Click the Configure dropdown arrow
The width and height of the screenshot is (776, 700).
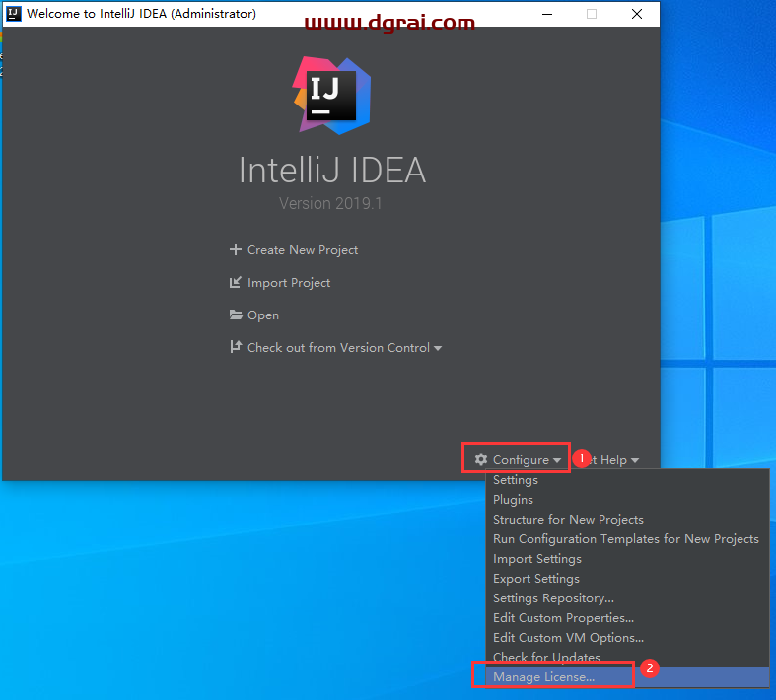tap(557, 460)
